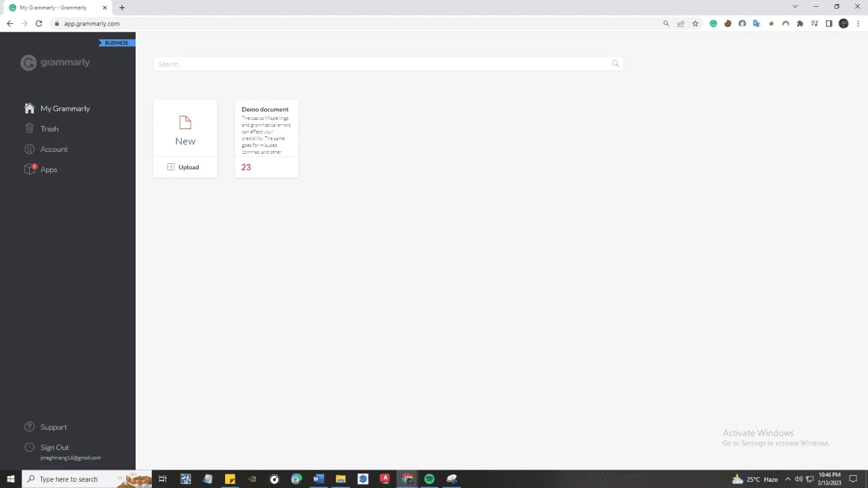This screenshot has height=488, width=868.
Task: Open network settings tray icon
Action: point(808,479)
